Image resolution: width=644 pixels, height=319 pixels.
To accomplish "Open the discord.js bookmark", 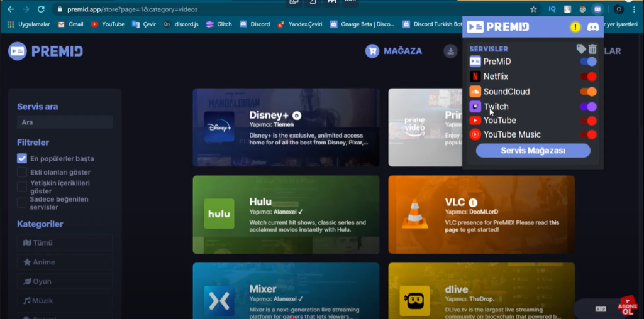I will [181, 24].
